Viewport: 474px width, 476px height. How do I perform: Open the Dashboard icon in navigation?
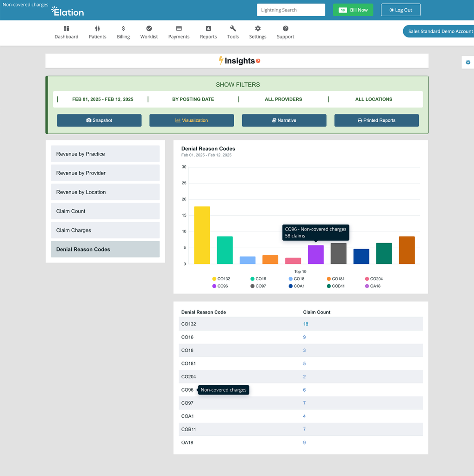tap(67, 29)
